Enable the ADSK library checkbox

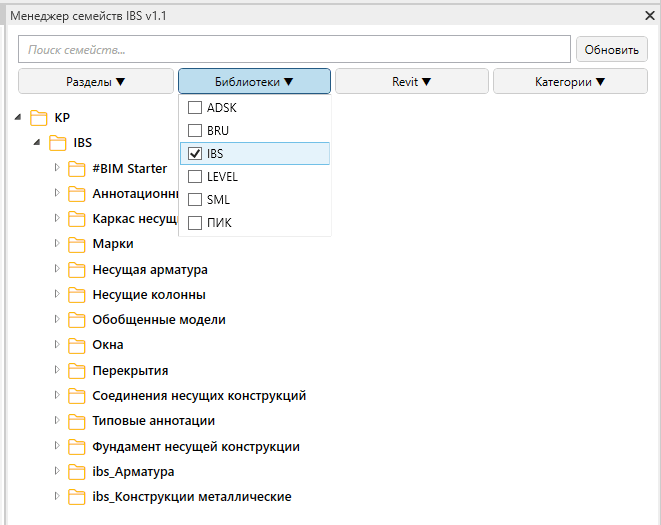195,108
